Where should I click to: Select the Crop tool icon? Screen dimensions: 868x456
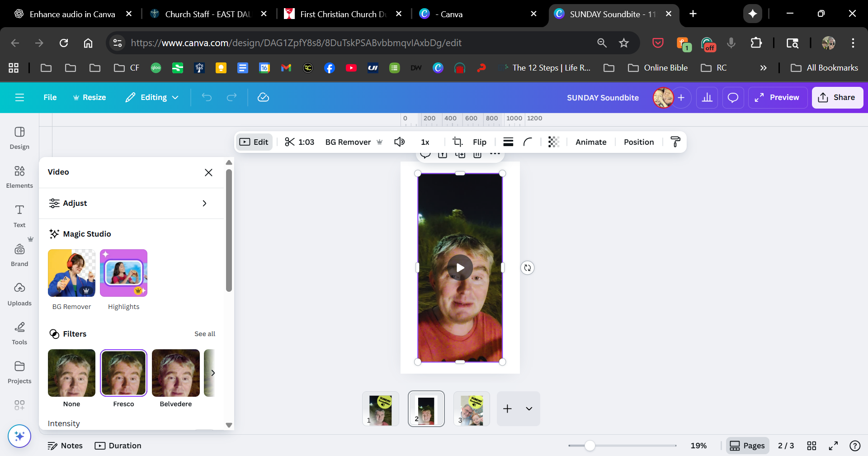[x=458, y=142]
